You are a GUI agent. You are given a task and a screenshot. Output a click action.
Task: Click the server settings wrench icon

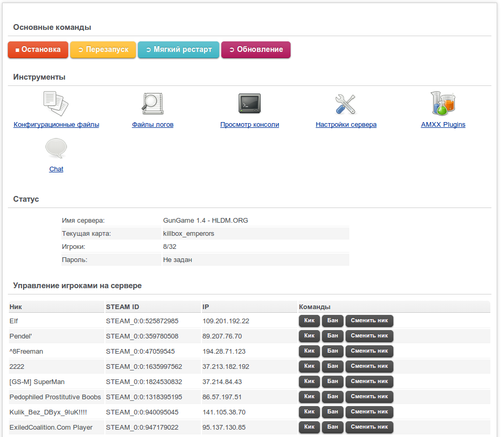[x=346, y=104]
